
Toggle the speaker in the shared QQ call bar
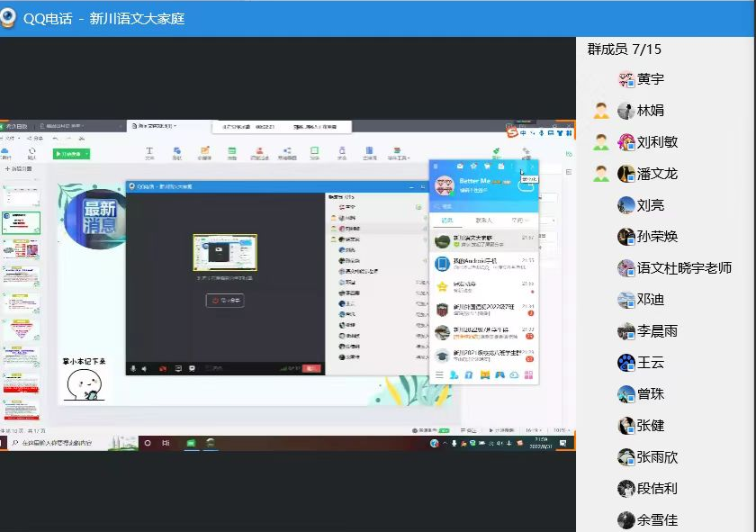(144, 368)
